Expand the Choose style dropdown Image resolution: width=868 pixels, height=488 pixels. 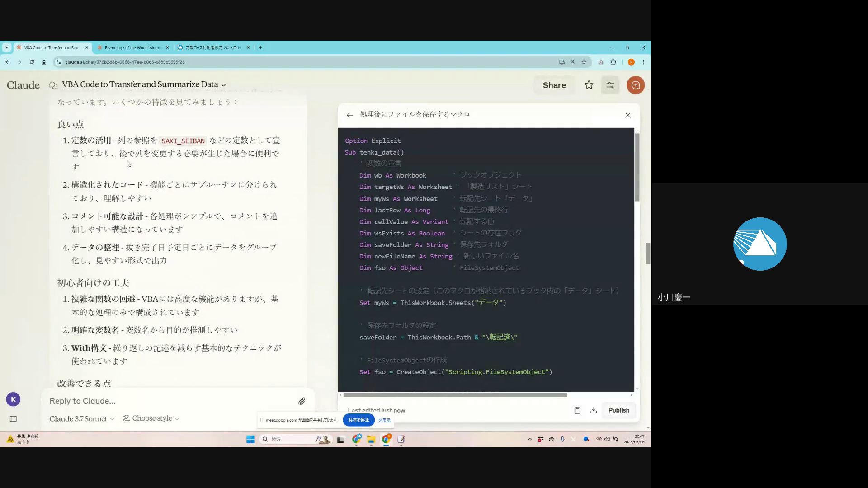coord(151,418)
